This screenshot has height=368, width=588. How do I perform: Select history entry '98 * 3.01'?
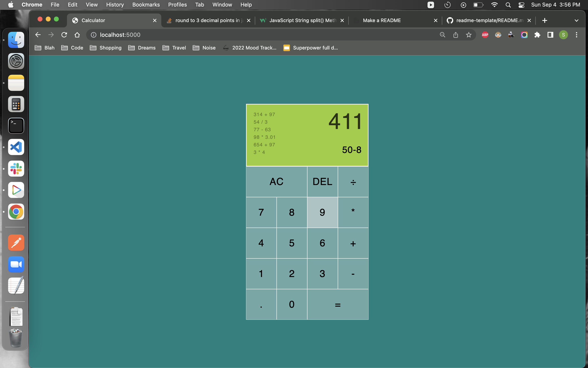coord(264,137)
